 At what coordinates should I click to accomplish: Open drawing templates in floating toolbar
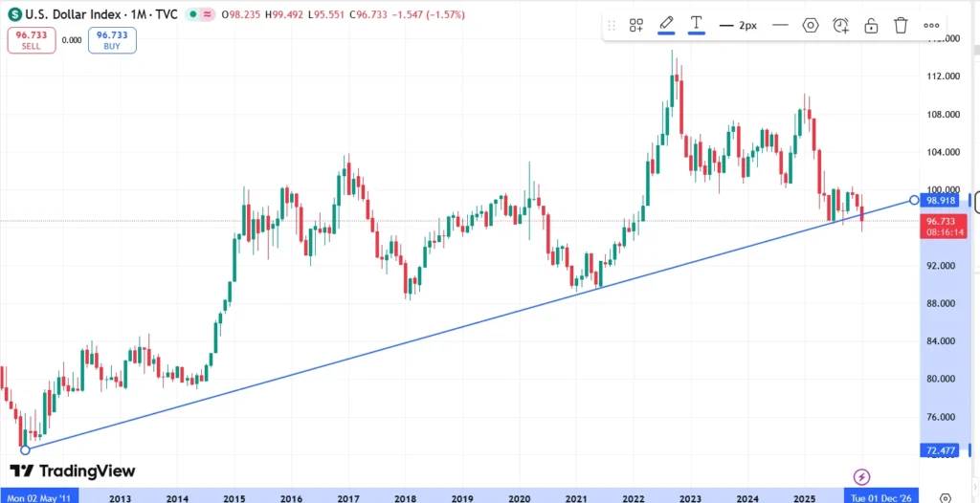636,26
